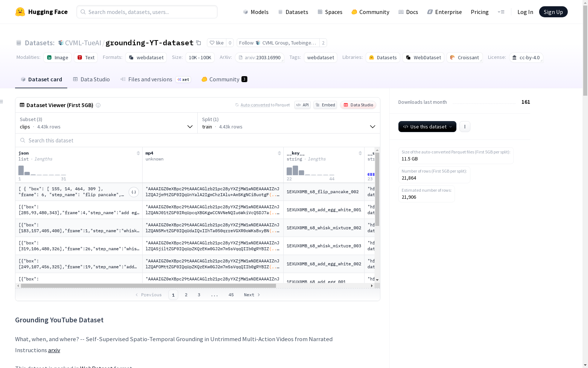Click the like count 0 badge

(x=230, y=43)
